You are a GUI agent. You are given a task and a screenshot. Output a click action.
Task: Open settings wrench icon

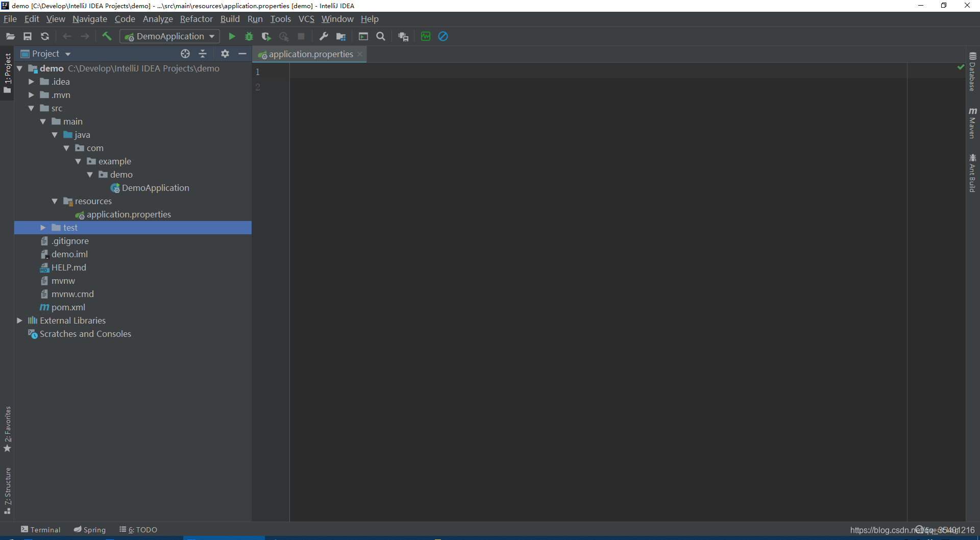pos(324,36)
